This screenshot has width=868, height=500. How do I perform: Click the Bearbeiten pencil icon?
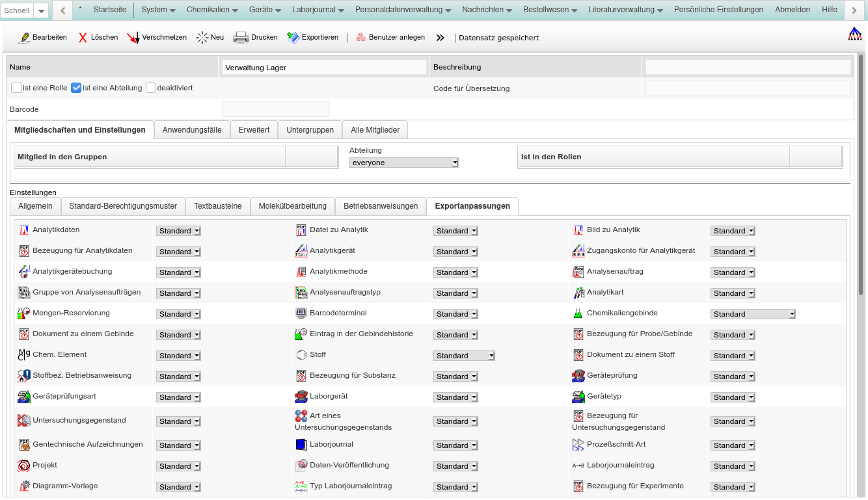25,38
